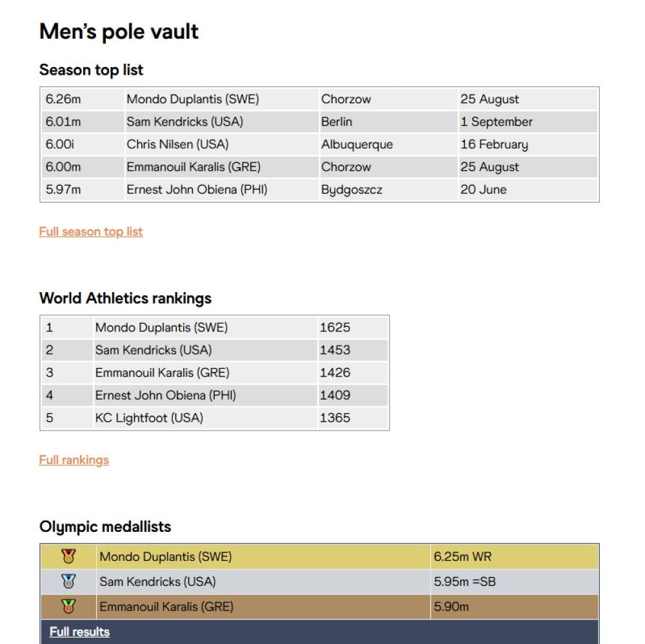Click the bronze medal icon

[x=68, y=607]
